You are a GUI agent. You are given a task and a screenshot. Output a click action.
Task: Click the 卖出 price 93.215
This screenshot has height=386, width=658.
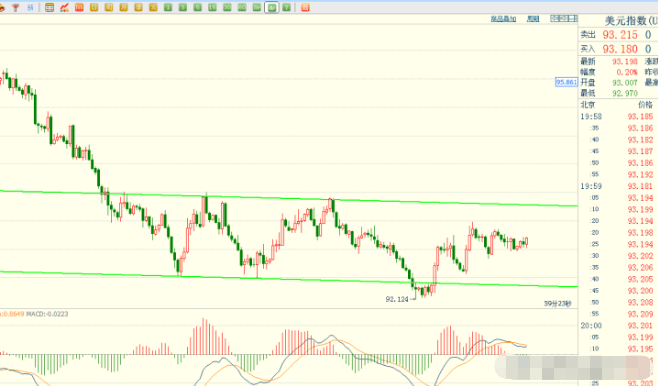coord(620,35)
